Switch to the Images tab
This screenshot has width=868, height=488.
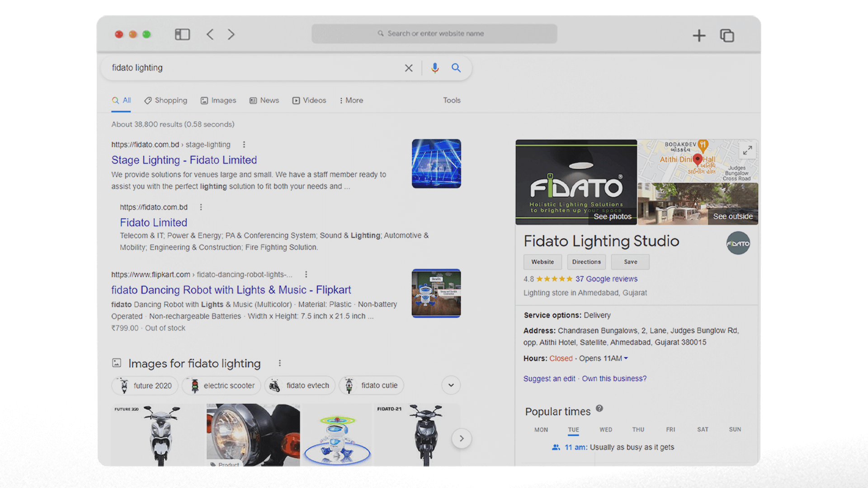[218, 100]
